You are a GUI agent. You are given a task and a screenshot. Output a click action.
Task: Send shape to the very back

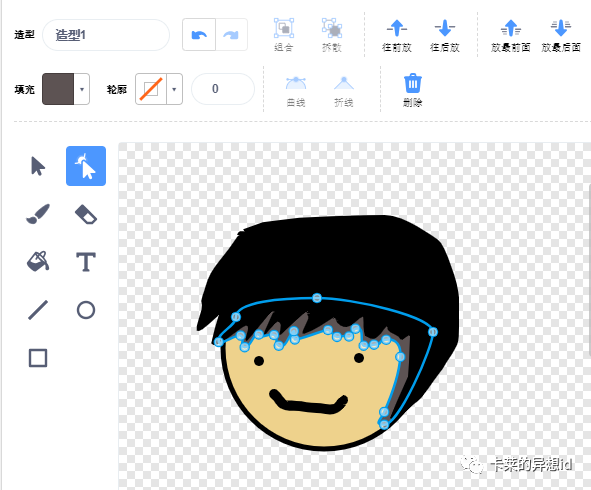pos(561,36)
